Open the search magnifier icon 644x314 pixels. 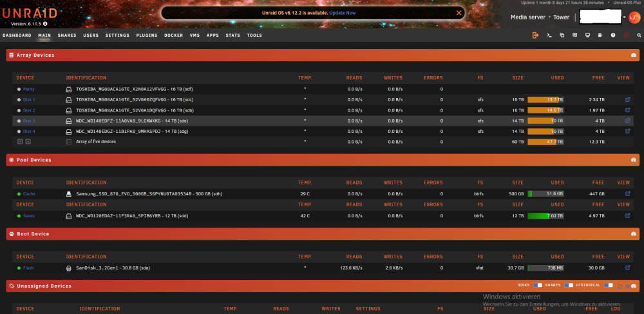[x=639, y=35]
